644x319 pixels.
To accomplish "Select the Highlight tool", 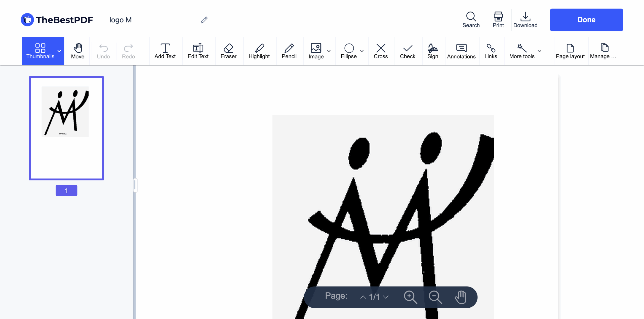I will [x=259, y=51].
